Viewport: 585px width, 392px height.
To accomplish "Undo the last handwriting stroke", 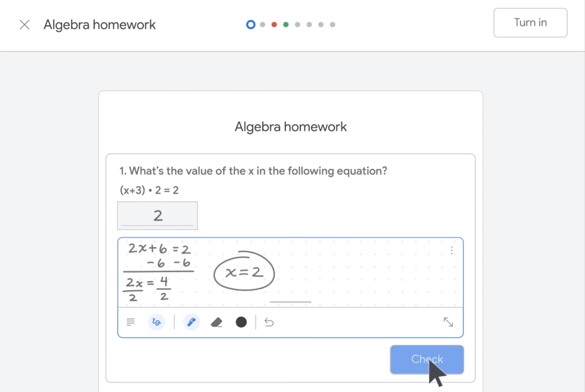I will (269, 322).
